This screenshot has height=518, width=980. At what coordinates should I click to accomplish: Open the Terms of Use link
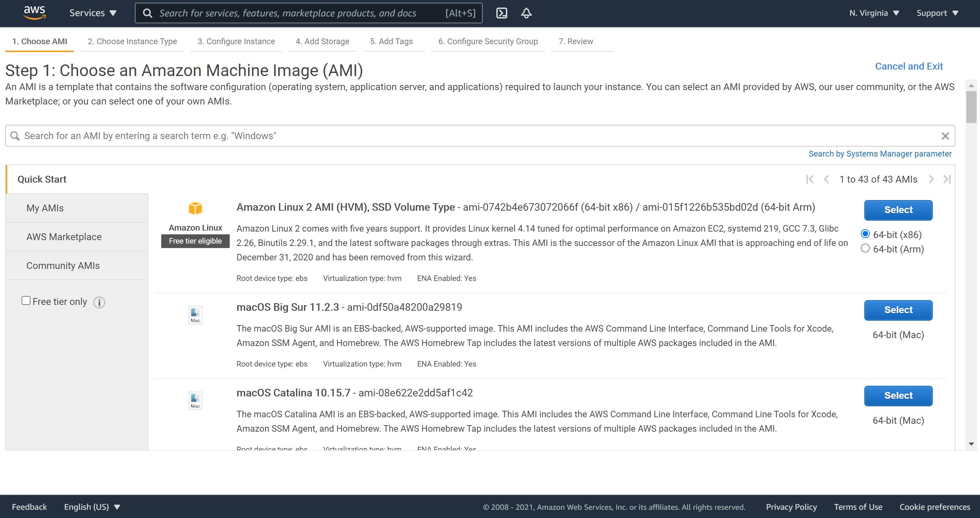point(858,507)
